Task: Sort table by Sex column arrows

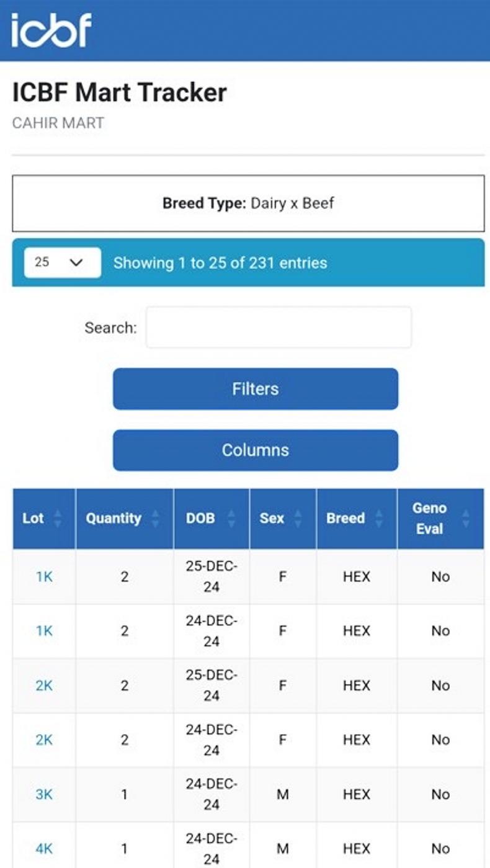Action: [x=298, y=519]
